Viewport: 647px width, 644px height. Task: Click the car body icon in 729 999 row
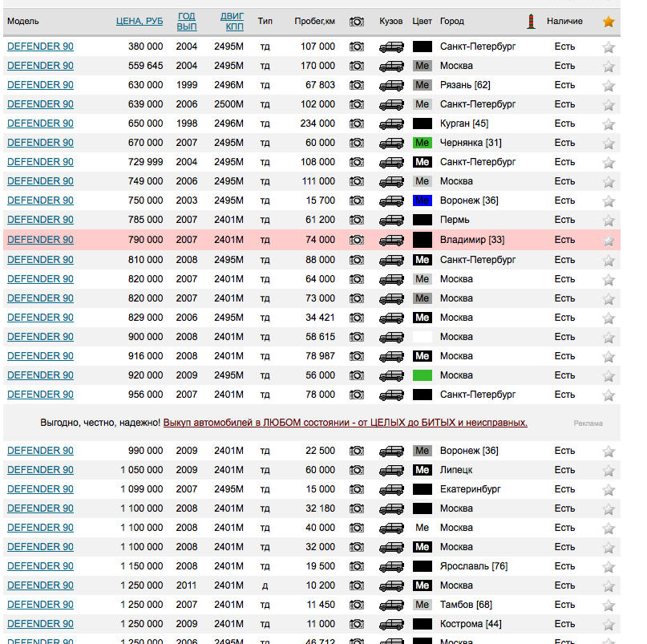point(391,163)
